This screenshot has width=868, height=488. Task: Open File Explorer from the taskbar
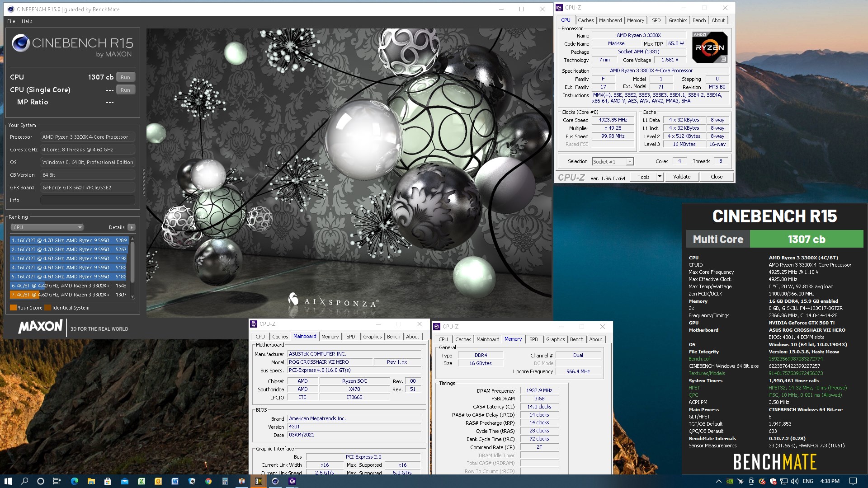click(x=91, y=481)
